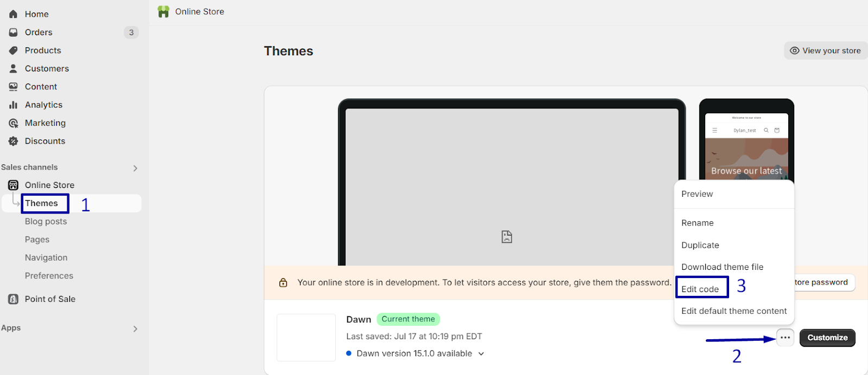Click the Online Store logo in header
The height and width of the screenshot is (375, 868).
pos(163,11)
